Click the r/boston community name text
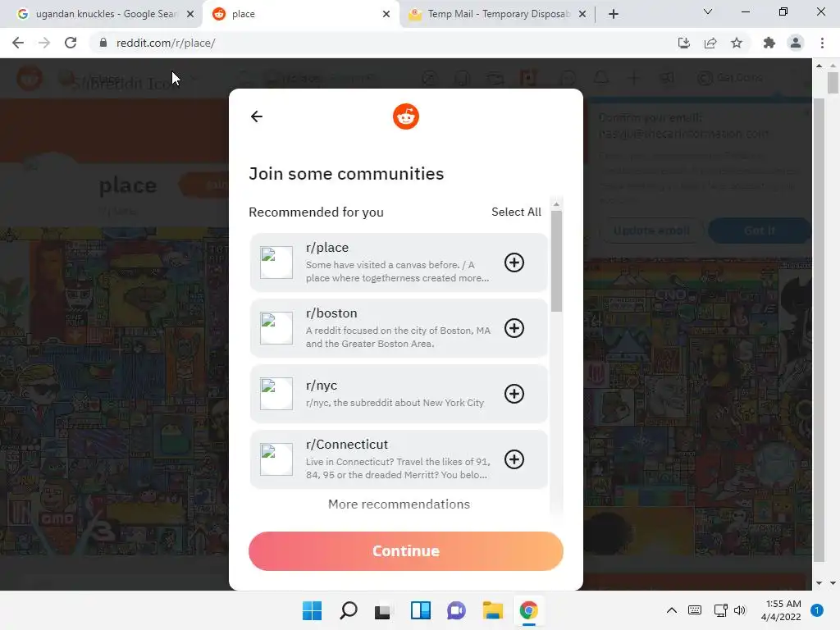 coord(331,313)
